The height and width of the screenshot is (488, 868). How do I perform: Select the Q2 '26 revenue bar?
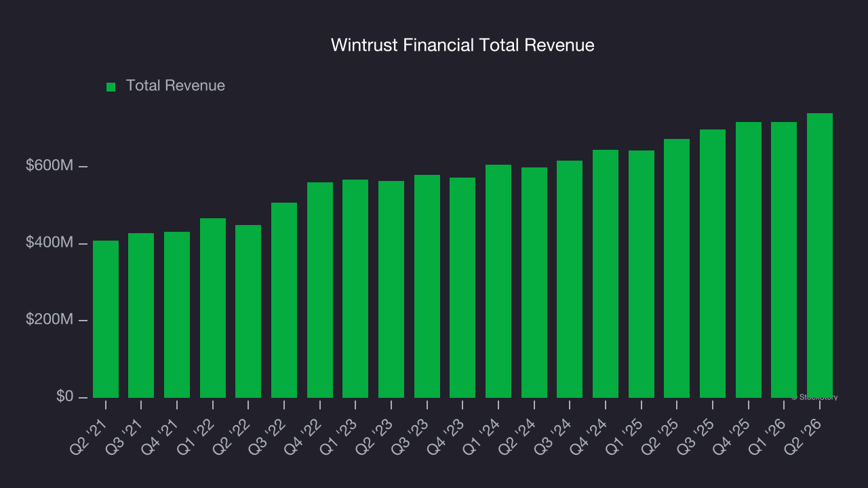(x=820, y=256)
